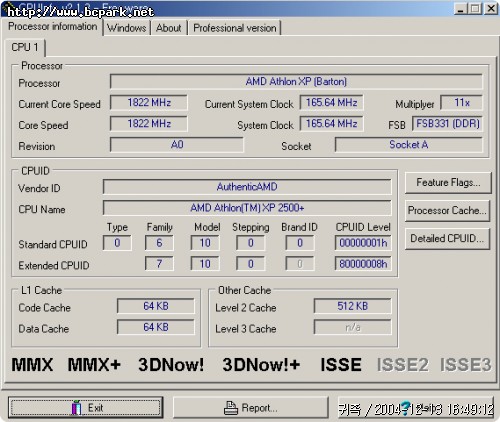This screenshot has height=422, width=500.
Task: Click the Exit button
Action: click(86, 408)
